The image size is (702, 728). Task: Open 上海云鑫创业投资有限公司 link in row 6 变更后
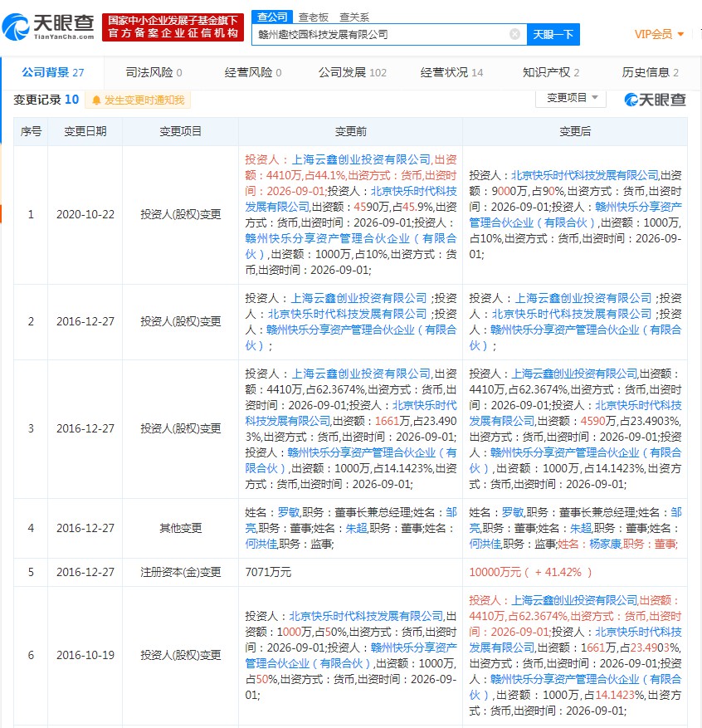click(x=574, y=600)
